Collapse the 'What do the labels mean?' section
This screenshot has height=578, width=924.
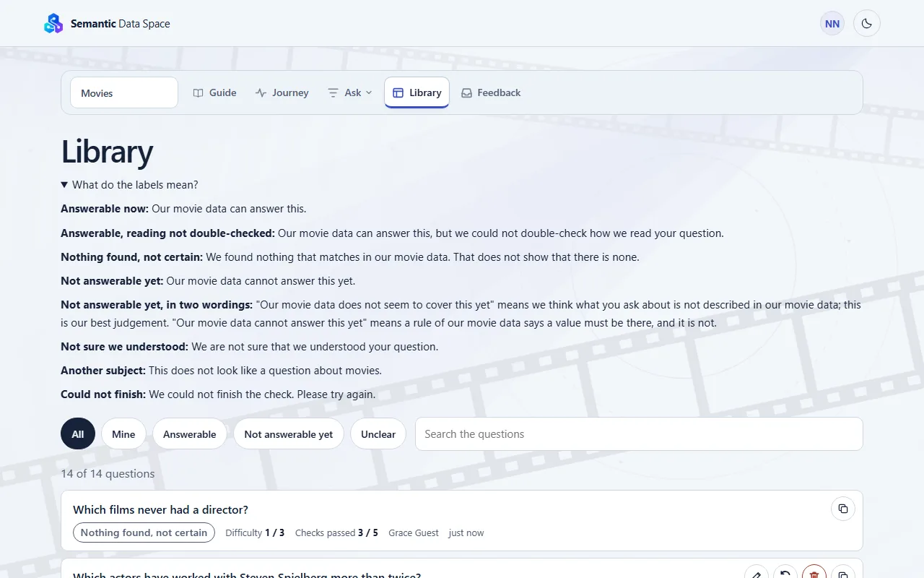tap(129, 185)
